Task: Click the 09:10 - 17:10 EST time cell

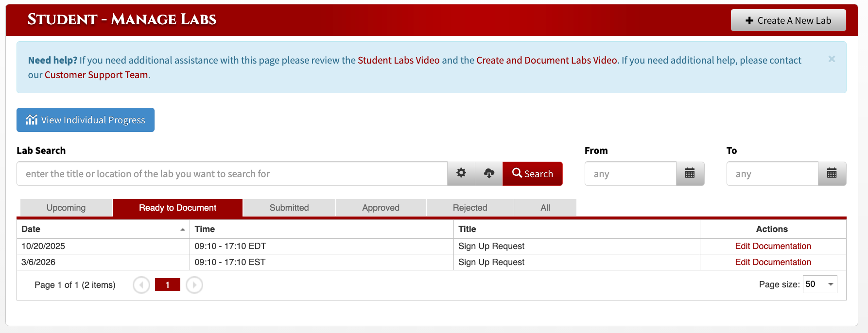Action: pos(322,262)
